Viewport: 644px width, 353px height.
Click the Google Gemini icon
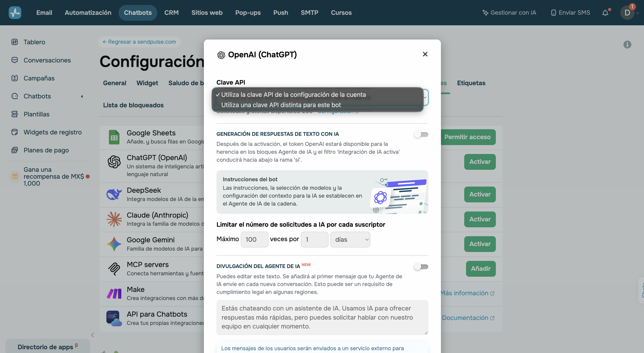114,244
